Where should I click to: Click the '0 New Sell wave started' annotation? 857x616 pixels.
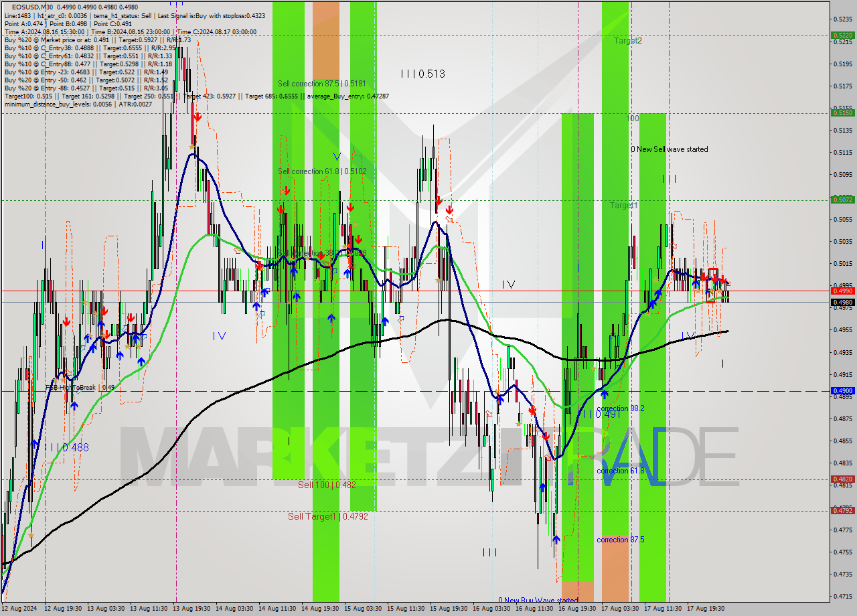670,149
